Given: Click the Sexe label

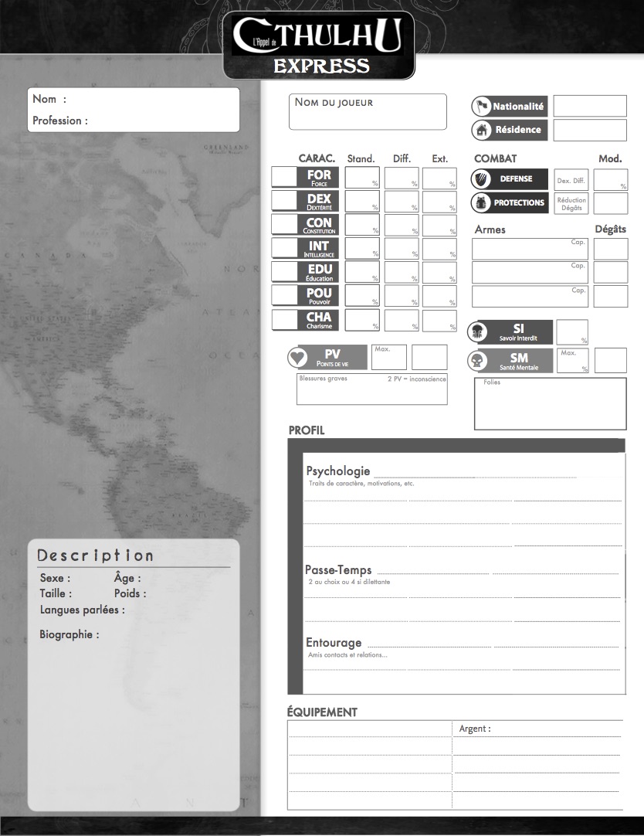Looking at the screenshot, I should (x=55, y=578).
